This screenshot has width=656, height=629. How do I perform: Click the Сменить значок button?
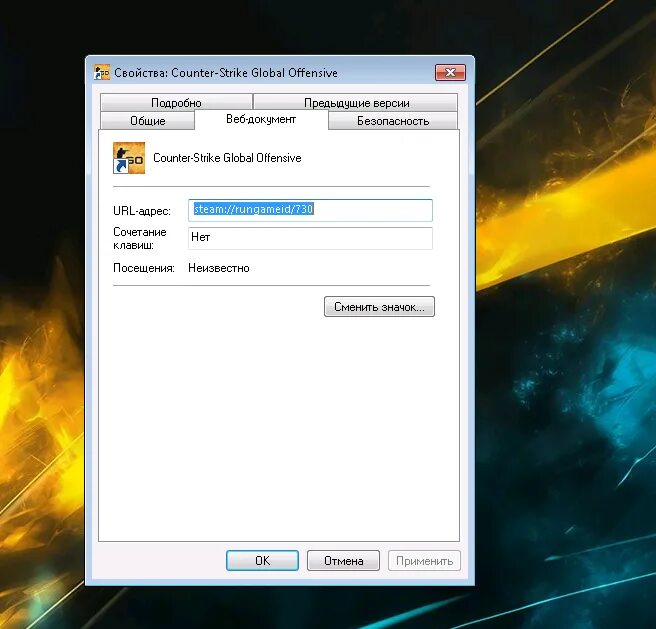pos(379,307)
